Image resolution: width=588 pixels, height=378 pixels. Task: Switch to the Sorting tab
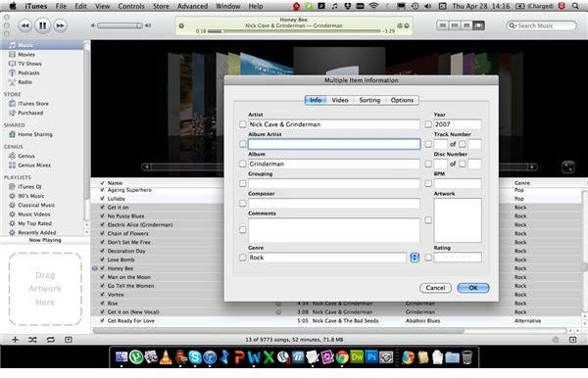[x=369, y=100]
